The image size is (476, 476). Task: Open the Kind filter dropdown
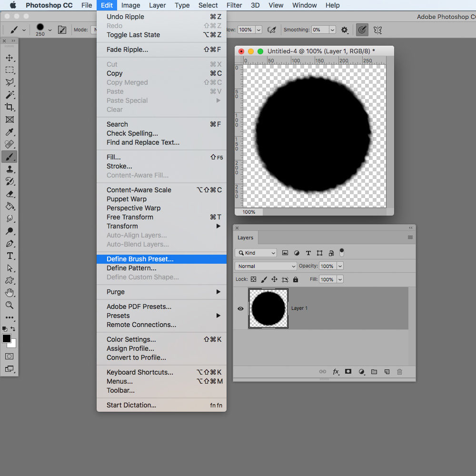pyautogui.click(x=256, y=253)
